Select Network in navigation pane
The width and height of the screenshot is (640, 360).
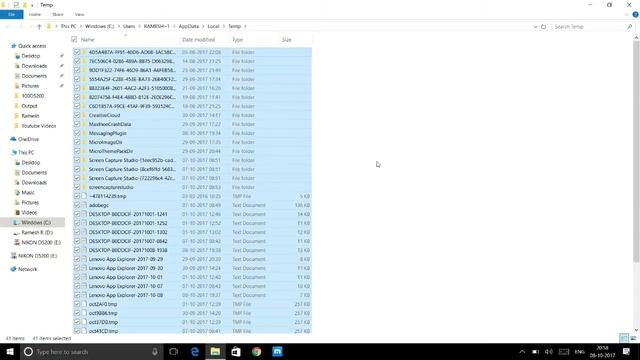[27, 269]
